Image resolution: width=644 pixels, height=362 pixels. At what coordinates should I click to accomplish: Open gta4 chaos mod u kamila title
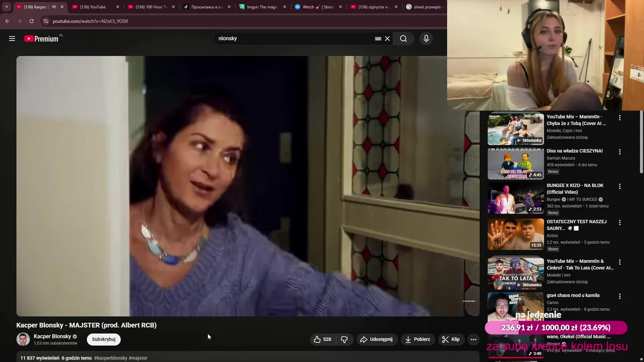(573, 296)
